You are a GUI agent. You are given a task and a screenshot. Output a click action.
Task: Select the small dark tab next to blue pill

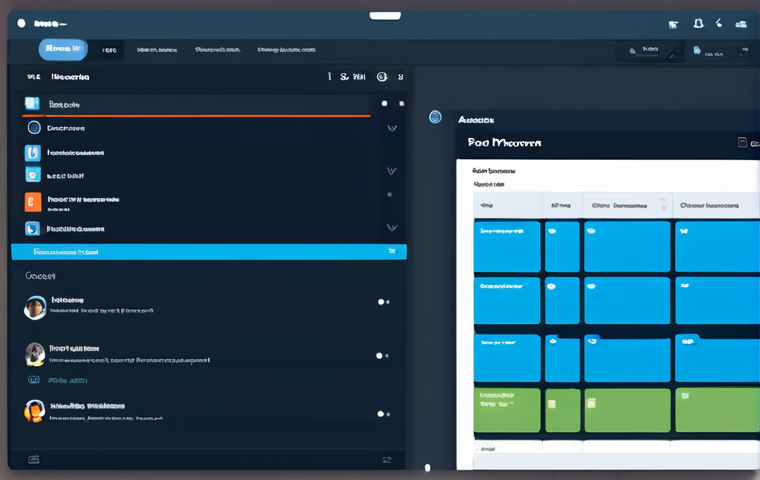(x=110, y=50)
